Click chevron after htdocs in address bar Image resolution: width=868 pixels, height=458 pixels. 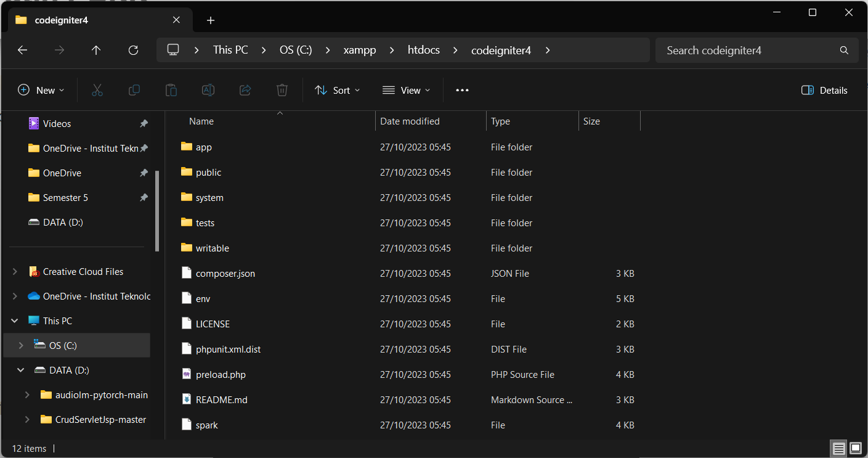coord(455,50)
